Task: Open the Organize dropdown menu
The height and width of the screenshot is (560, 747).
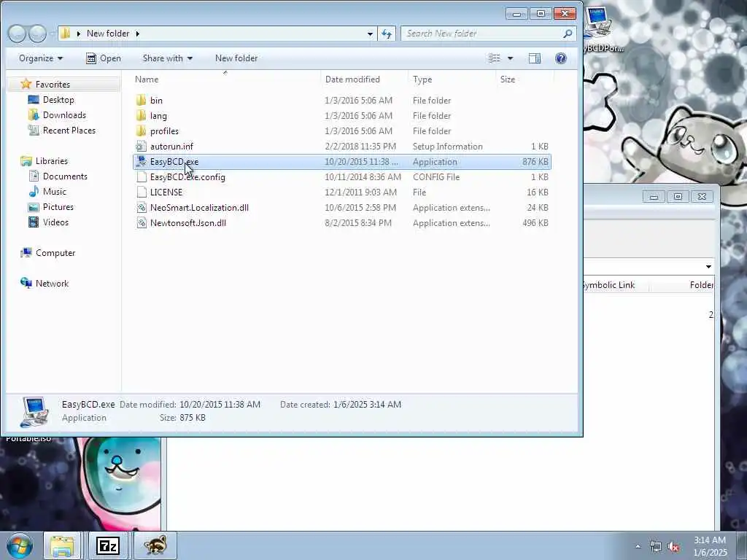Action: [x=41, y=58]
